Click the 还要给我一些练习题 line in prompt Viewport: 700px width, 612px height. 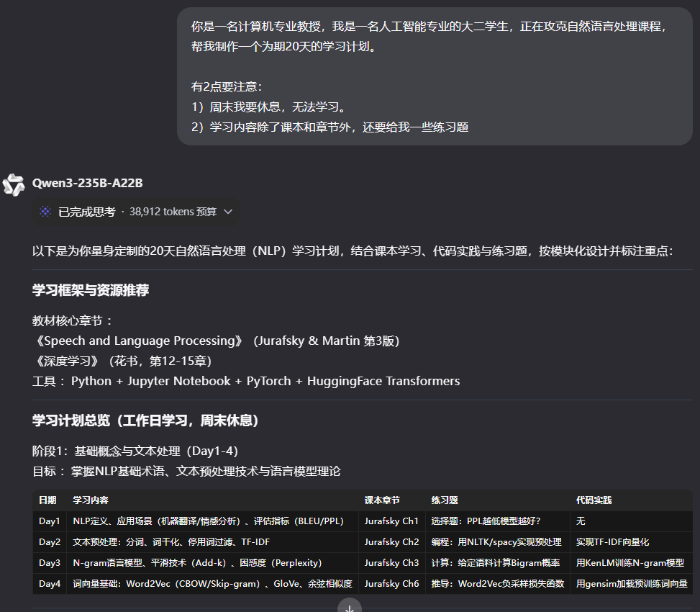point(330,127)
